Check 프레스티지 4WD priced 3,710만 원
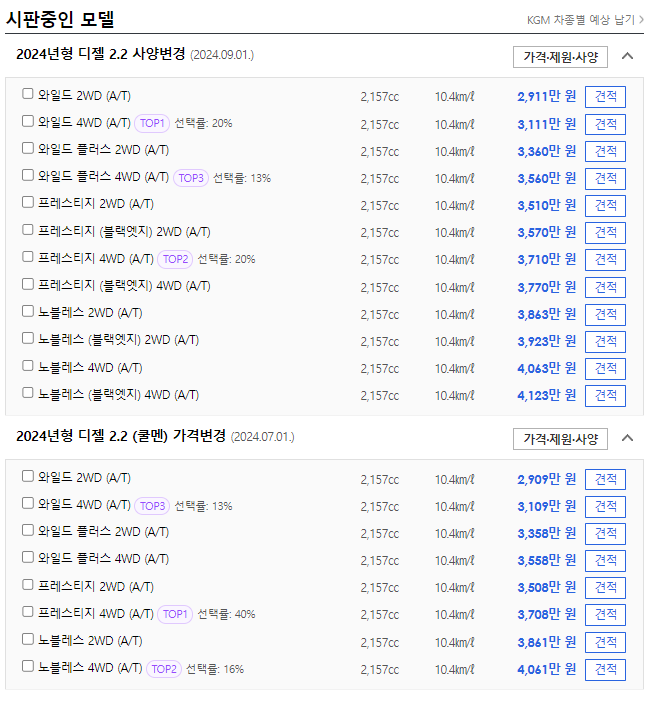The height and width of the screenshot is (703, 654). pos(28,257)
